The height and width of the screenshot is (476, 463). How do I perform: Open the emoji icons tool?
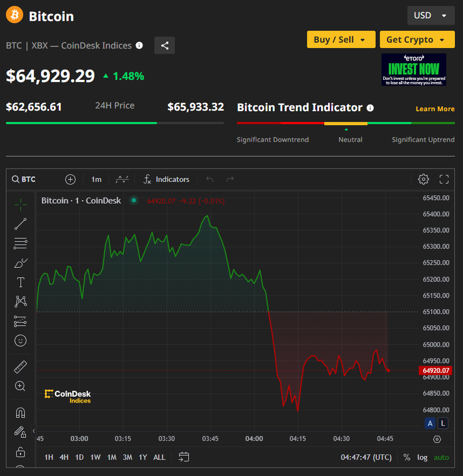[21, 340]
